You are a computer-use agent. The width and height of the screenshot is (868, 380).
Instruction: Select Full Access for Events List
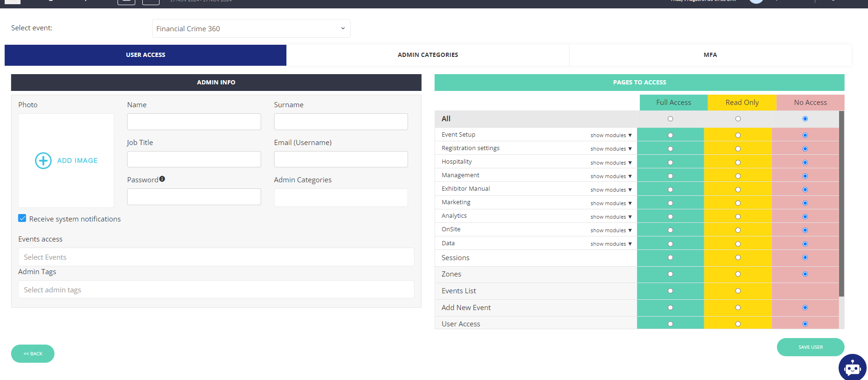670,291
